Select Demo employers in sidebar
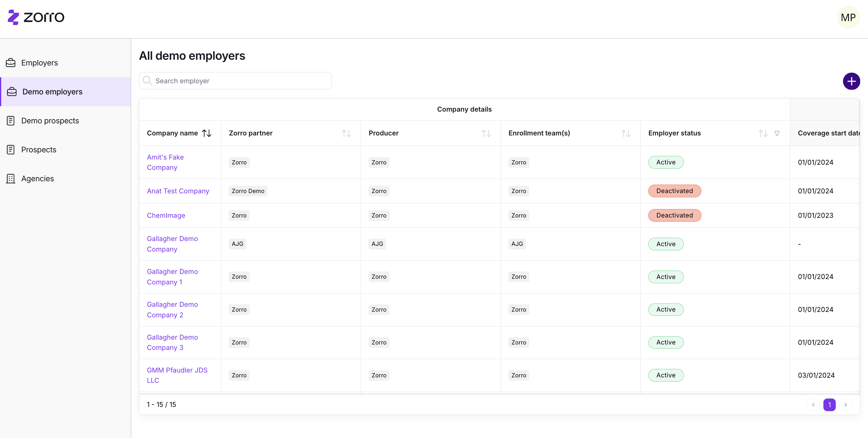This screenshot has width=868, height=438. point(65,92)
